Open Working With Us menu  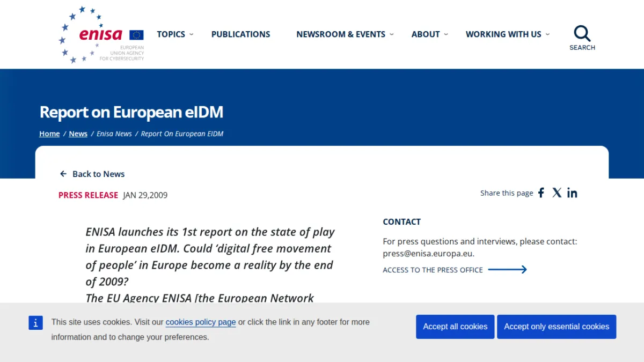(x=503, y=34)
